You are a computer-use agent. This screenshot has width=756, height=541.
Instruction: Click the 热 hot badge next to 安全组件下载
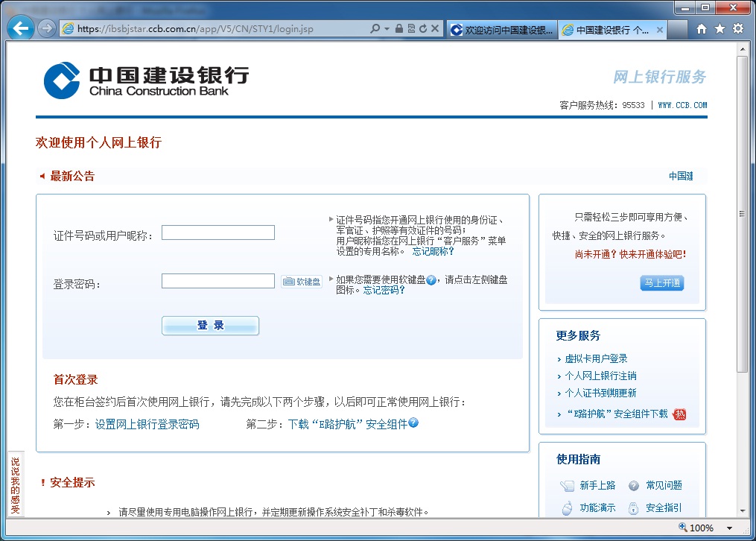point(681,414)
